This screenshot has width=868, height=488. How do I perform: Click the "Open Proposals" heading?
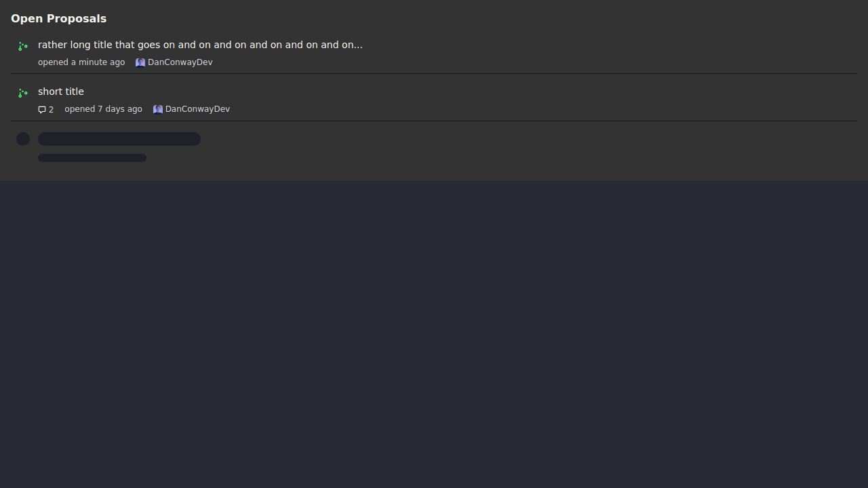tap(58, 18)
